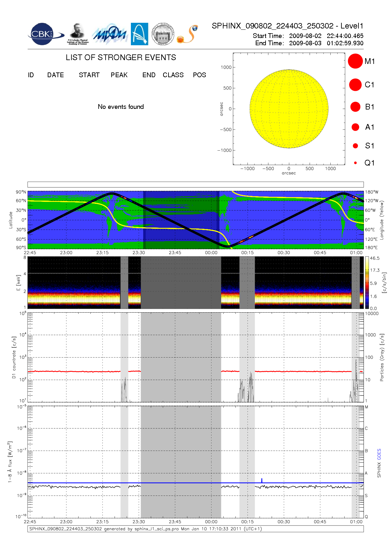Click the blue square arch logo

139,34
